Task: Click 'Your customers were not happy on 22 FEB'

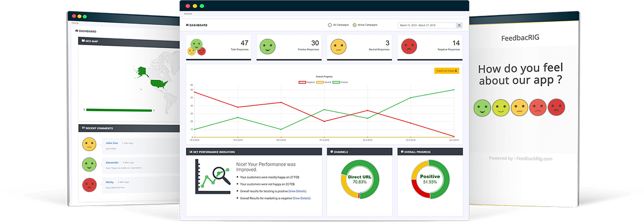Action: pos(266,184)
